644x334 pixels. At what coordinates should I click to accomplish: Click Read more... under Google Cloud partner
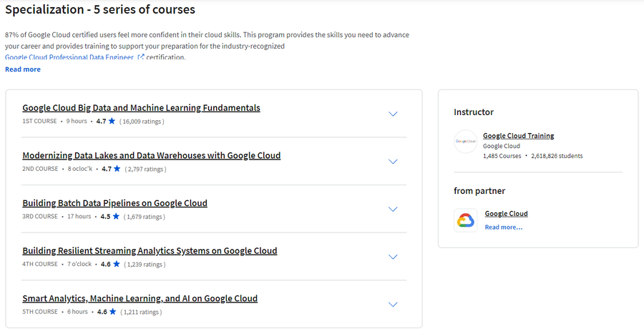504,227
